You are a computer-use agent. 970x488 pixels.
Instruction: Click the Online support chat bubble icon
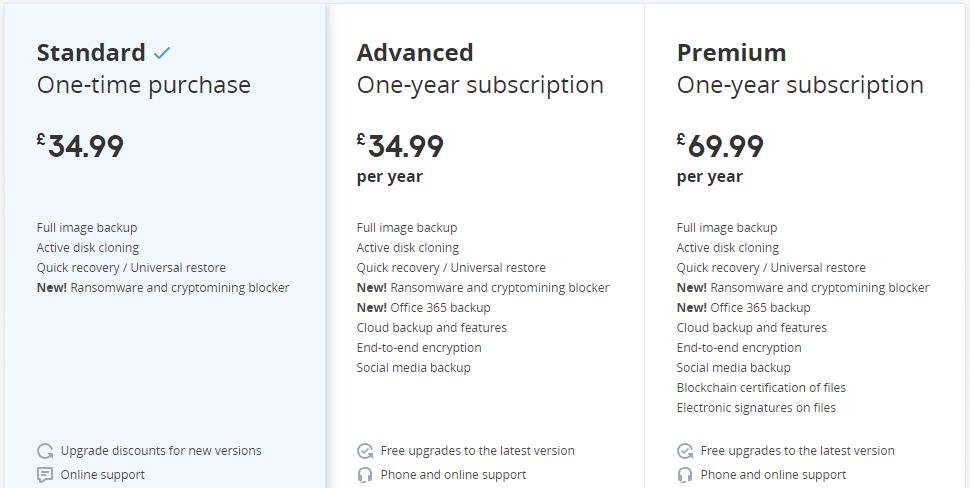(45, 475)
